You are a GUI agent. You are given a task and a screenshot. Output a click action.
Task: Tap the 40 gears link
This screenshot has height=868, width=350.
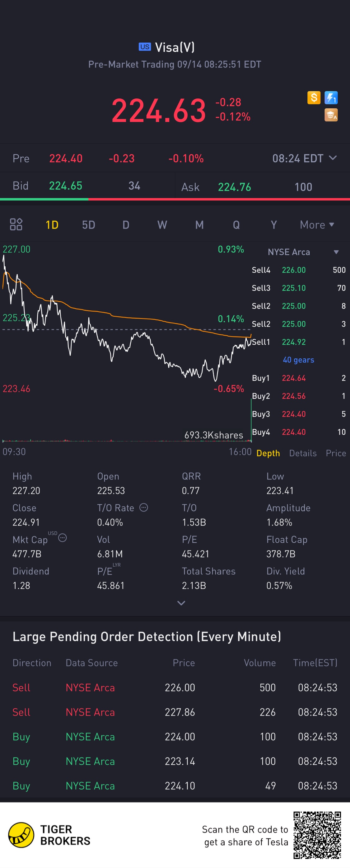tap(298, 360)
